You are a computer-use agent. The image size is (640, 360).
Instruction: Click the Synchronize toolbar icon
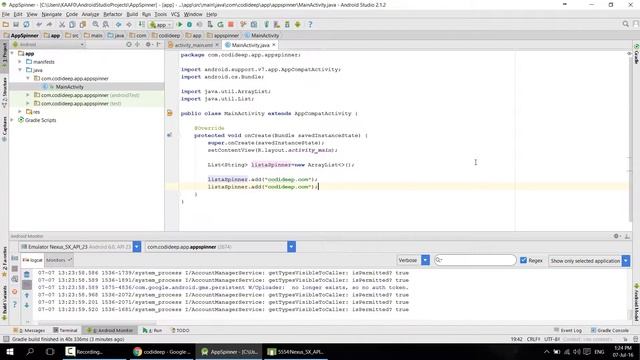pos(27,24)
